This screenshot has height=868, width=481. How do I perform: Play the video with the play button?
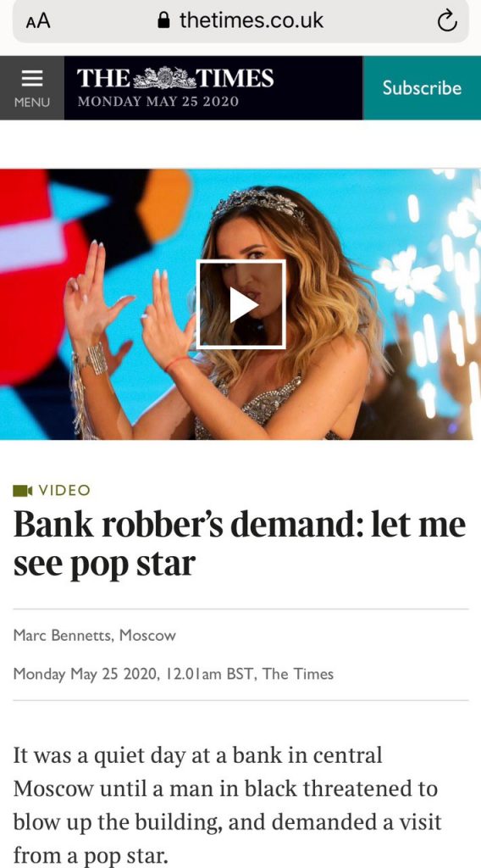[x=241, y=304]
